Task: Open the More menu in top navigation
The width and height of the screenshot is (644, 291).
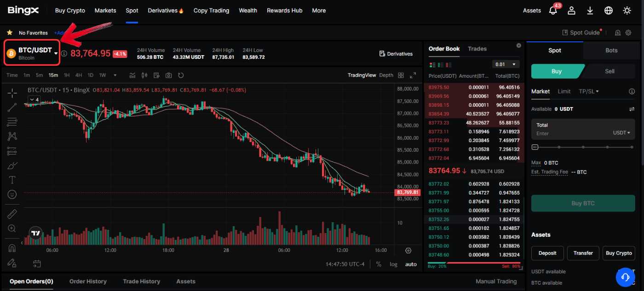Action: (319, 10)
